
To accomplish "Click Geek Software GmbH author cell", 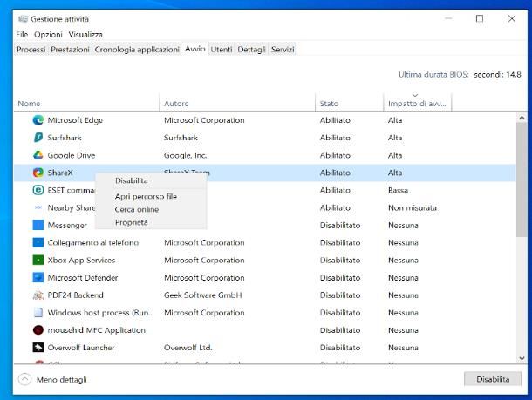I will click(x=203, y=295).
